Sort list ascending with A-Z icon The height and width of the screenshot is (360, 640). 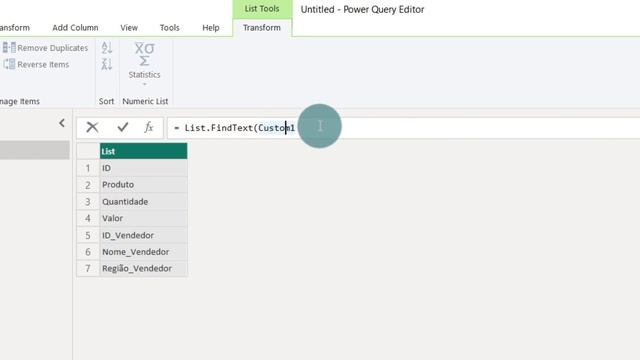[x=107, y=48]
